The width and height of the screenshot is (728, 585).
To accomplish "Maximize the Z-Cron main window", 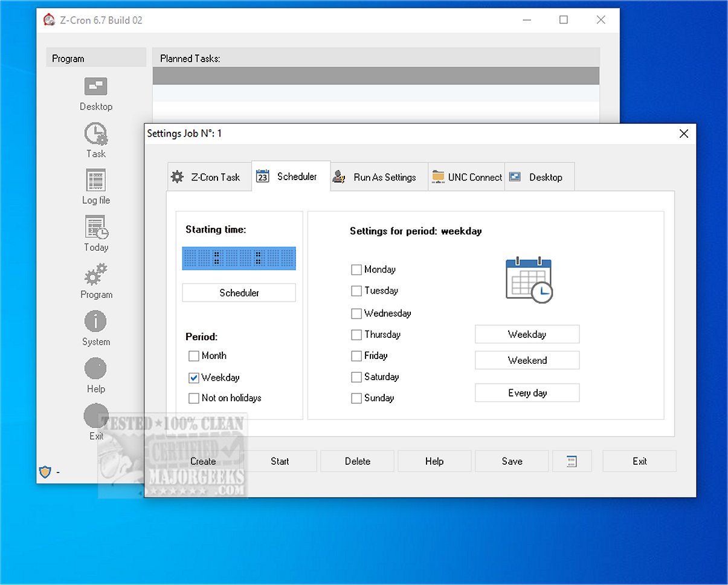I will [x=564, y=20].
